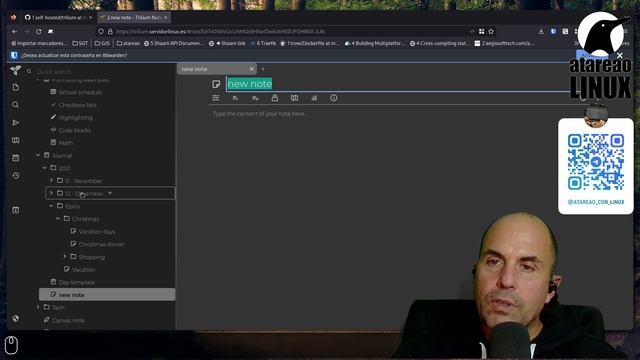
Task: Collapse the 2021 folder chevron
Action: [44, 168]
